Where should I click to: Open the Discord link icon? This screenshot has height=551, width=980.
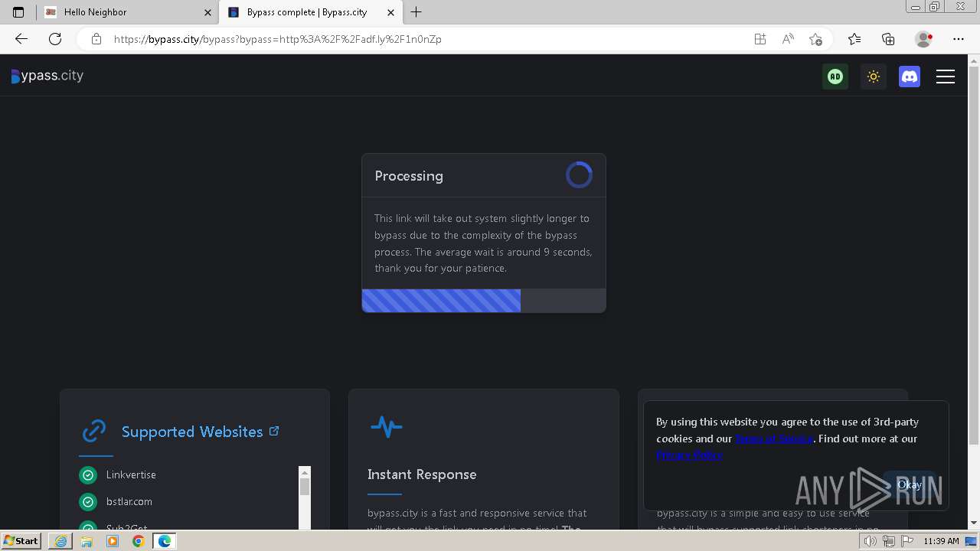point(910,76)
